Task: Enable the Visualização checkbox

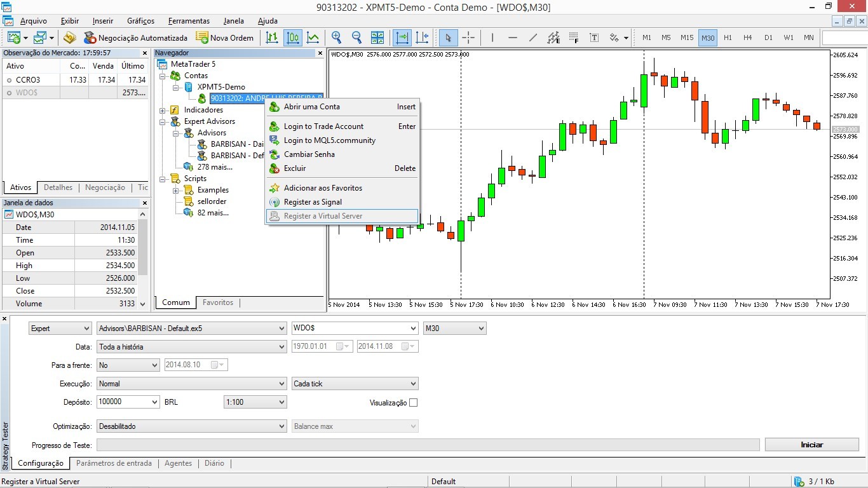Action: tap(414, 403)
